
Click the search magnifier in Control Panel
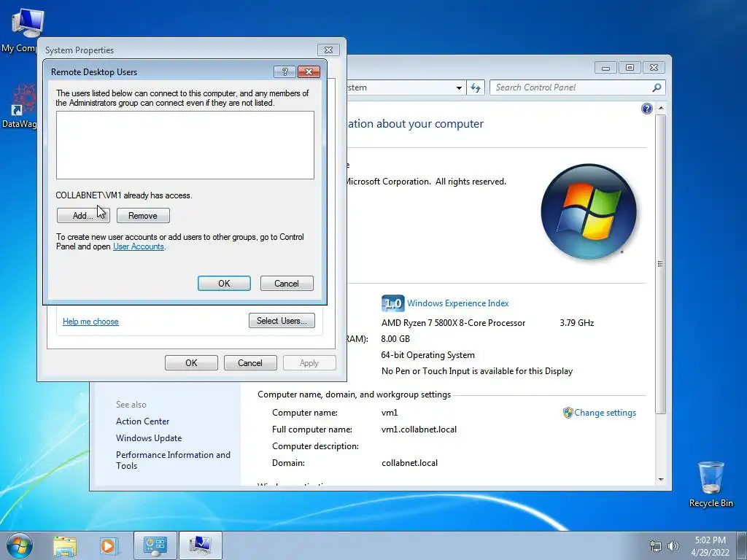tap(657, 87)
